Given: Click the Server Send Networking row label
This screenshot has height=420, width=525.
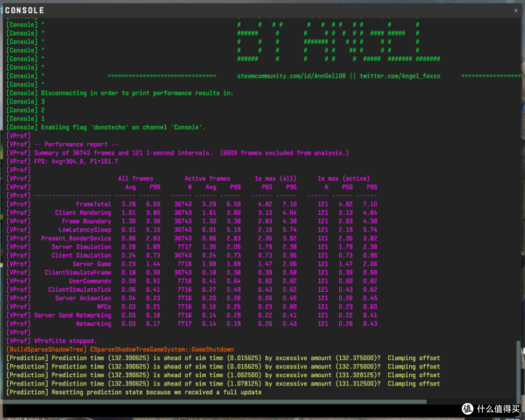Looking at the screenshot, I should click(72, 315).
